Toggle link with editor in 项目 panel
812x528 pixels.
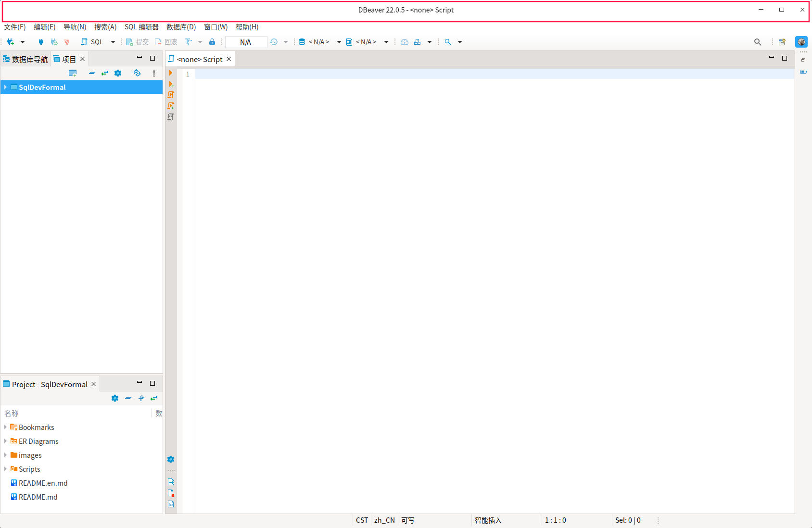[105, 73]
